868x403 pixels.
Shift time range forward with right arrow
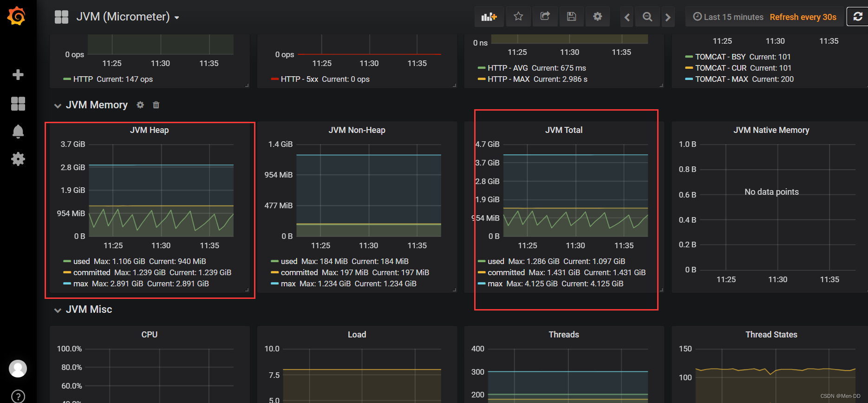tap(668, 17)
